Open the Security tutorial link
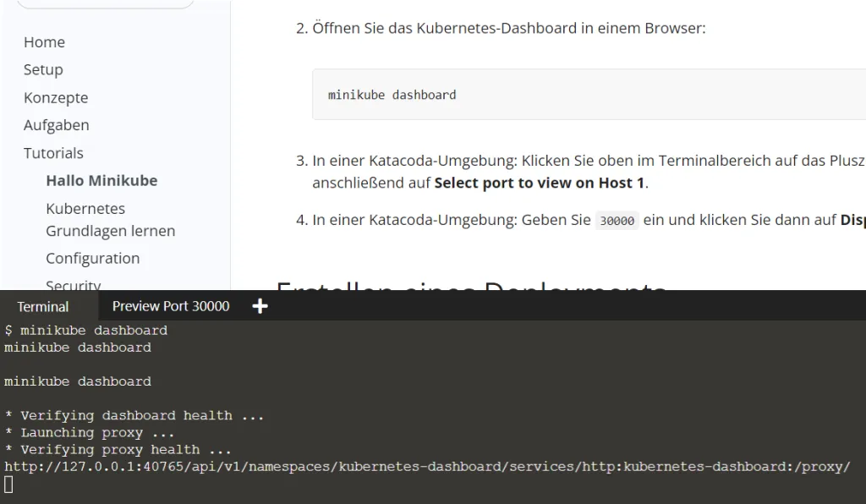The image size is (866, 504). click(x=74, y=285)
